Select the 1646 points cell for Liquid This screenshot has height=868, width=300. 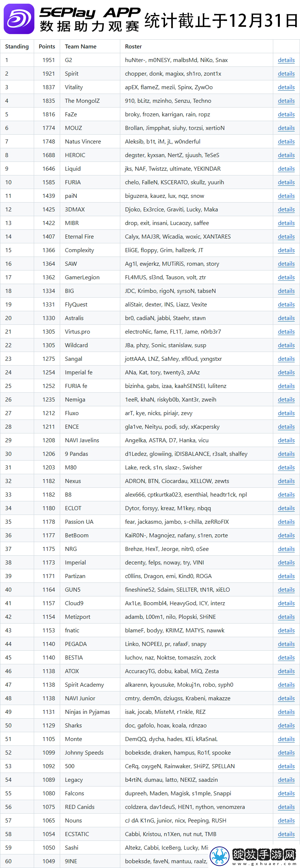47,169
